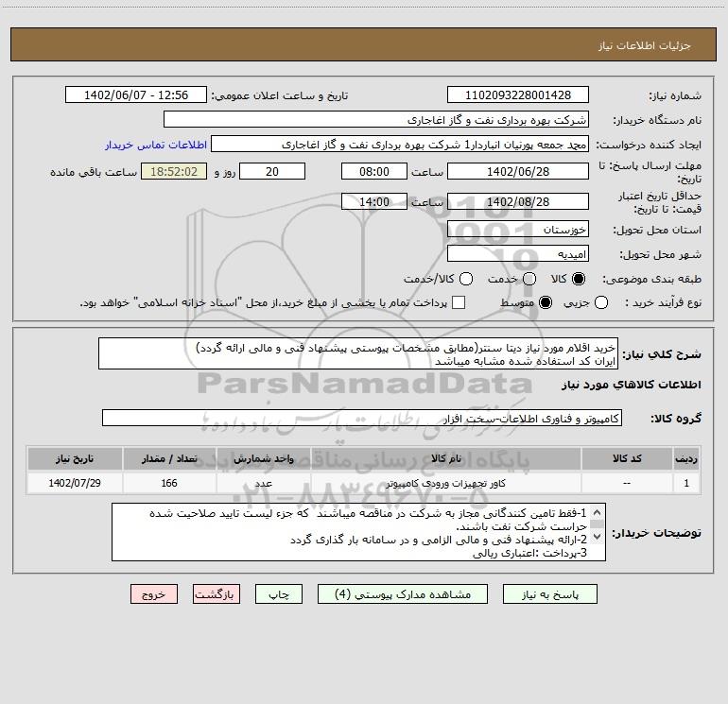Open the buyer contact information link
Viewport: 728px width, 704px height.
(156, 145)
